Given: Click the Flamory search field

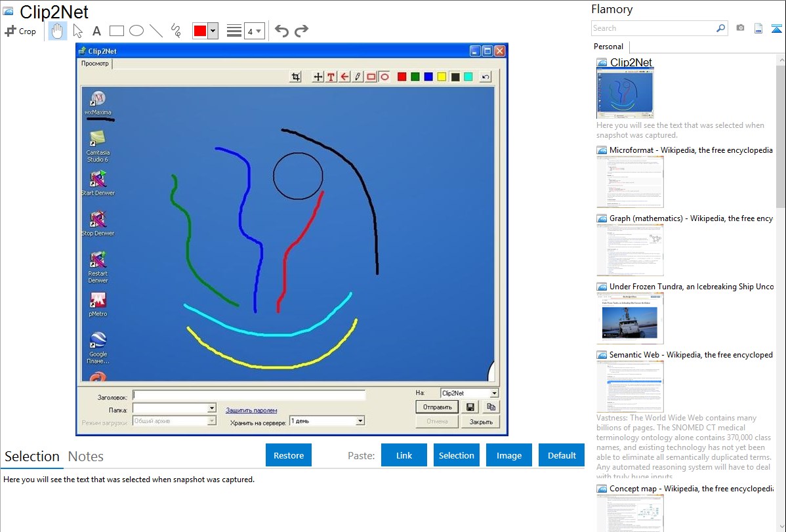Looking at the screenshot, I should coord(653,28).
